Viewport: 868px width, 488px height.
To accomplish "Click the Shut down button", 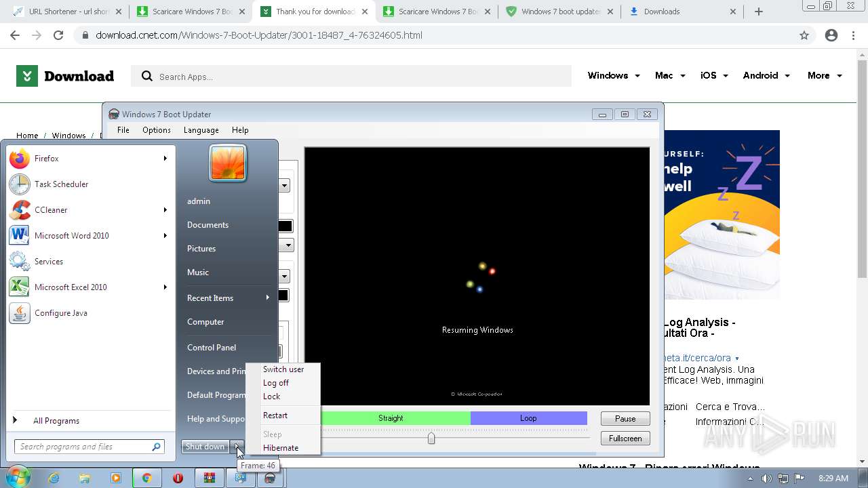I will (x=205, y=447).
